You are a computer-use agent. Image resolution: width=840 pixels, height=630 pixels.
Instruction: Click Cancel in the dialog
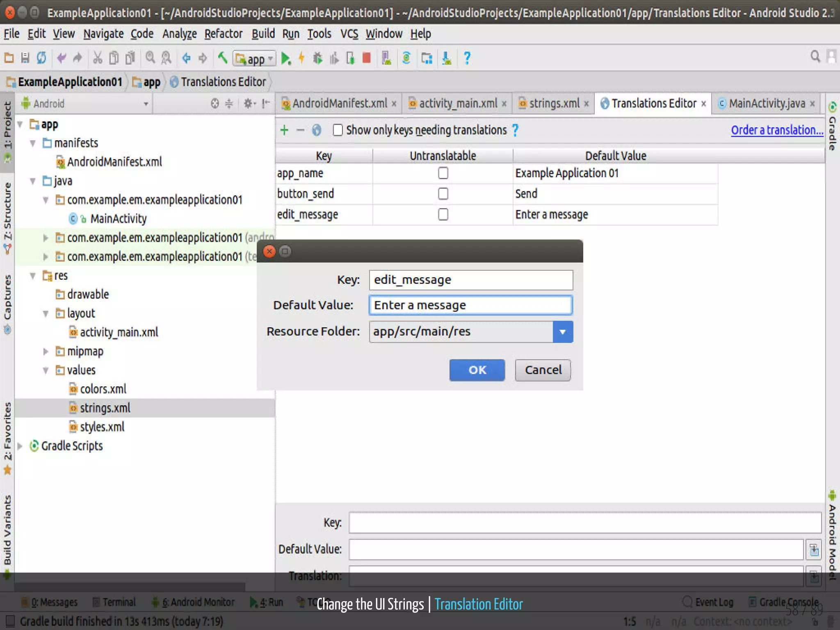543,370
